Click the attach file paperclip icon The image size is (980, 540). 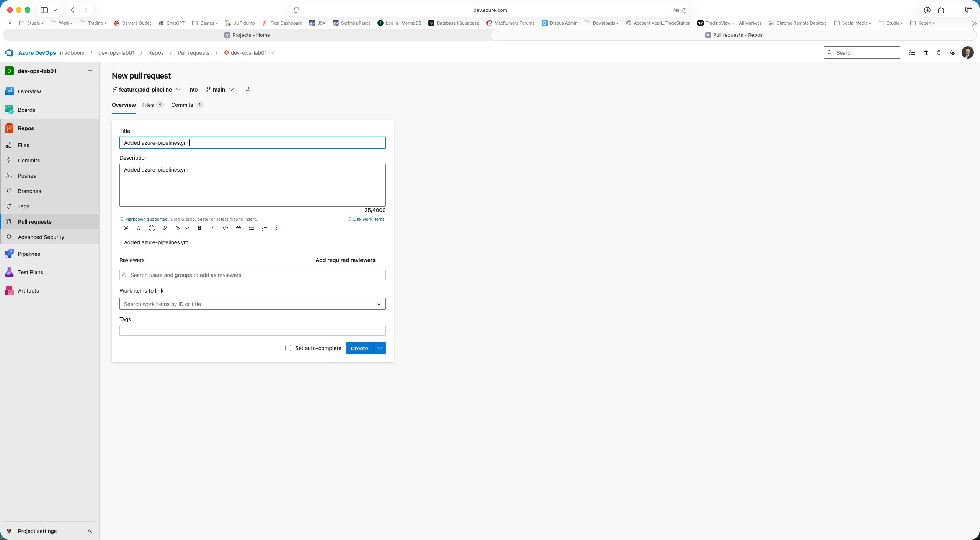pos(165,228)
